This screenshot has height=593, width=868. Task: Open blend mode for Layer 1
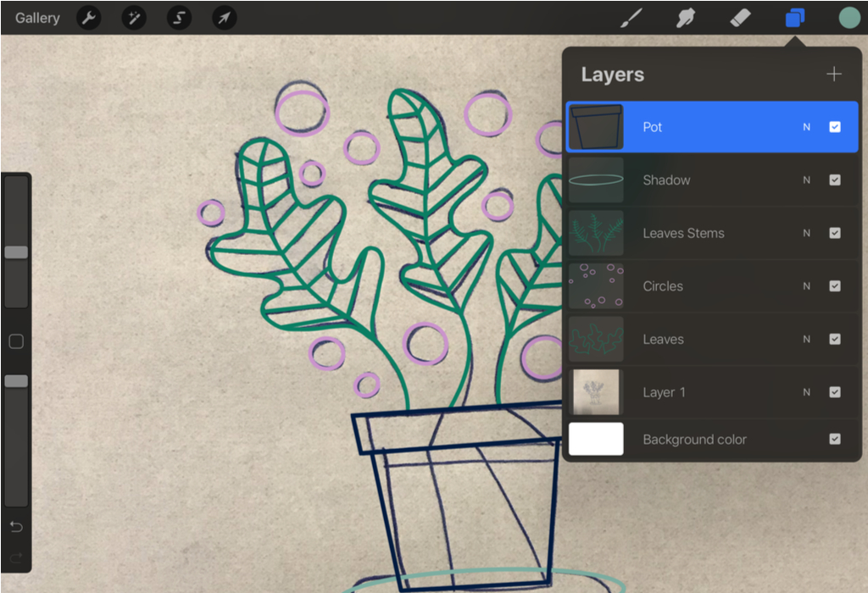click(x=806, y=391)
